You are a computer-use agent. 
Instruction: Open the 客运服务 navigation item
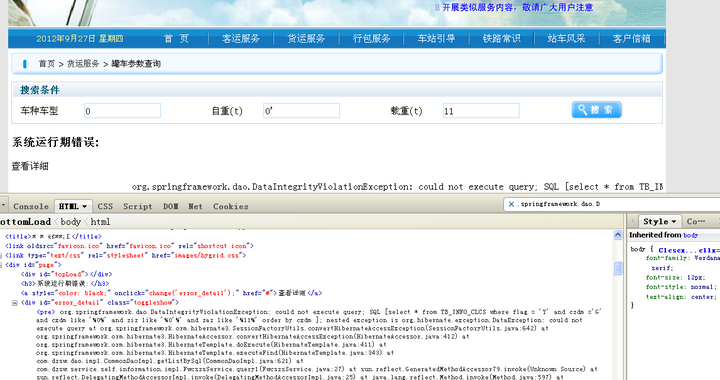coord(241,39)
